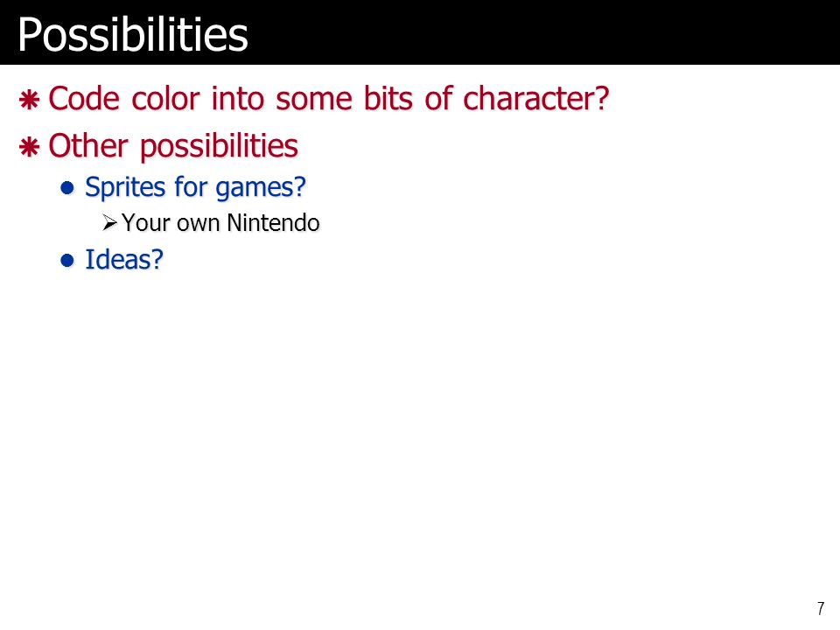This screenshot has height=630, width=840.
Task: Select the red asterisk bullet beside "Other possibilities"
Action: tap(30, 147)
